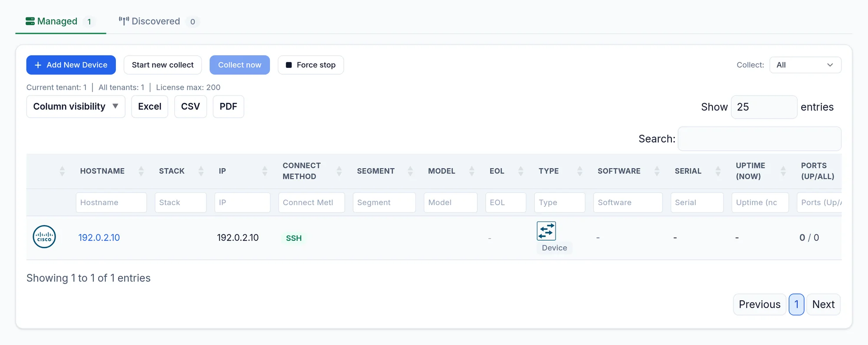Screen dimensions: 868x345
Task: Open Show entries count selector
Action: click(x=764, y=107)
